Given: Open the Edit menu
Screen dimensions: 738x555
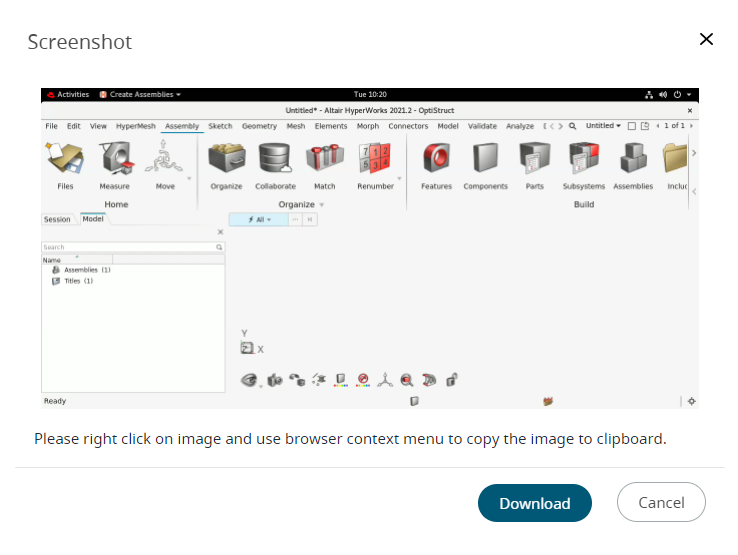Looking at the screenshot, I should pos(73,126).
